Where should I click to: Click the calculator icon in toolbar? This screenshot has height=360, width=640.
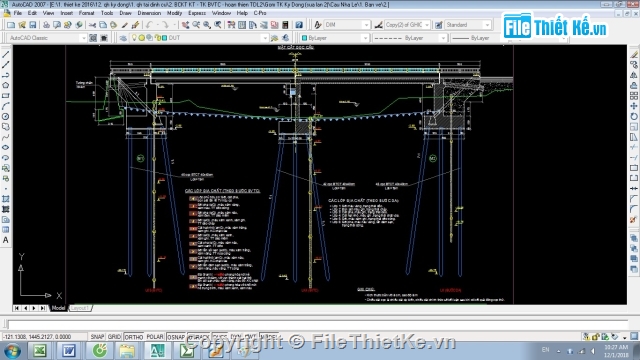click(285, 25)
